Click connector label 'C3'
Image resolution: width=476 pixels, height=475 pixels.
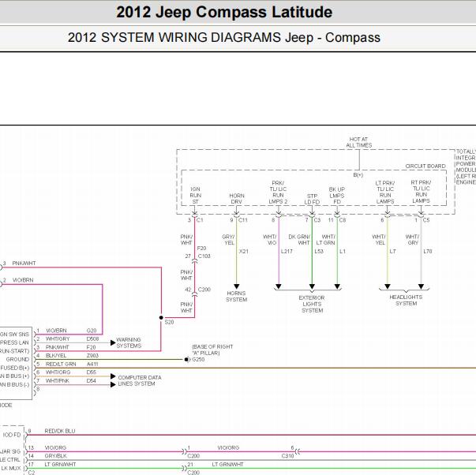coord(317,219)
